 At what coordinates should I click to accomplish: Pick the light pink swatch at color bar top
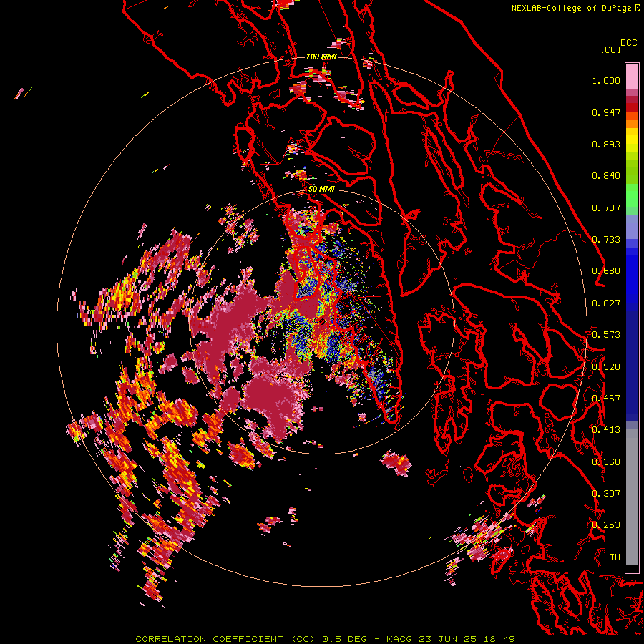[x=632, y=76]
